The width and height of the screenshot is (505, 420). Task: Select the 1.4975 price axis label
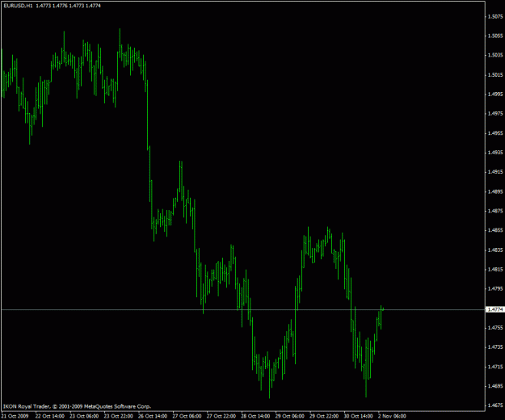[495, 114]
